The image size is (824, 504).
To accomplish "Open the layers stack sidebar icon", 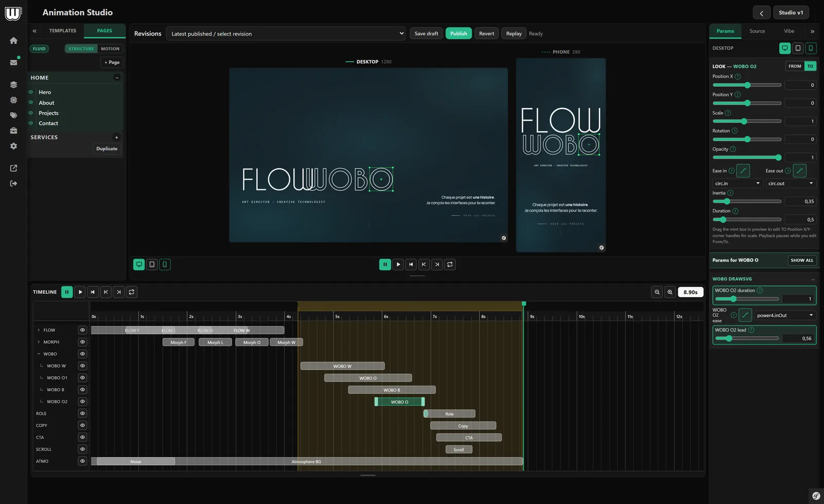I will click(x=13, y=84).
